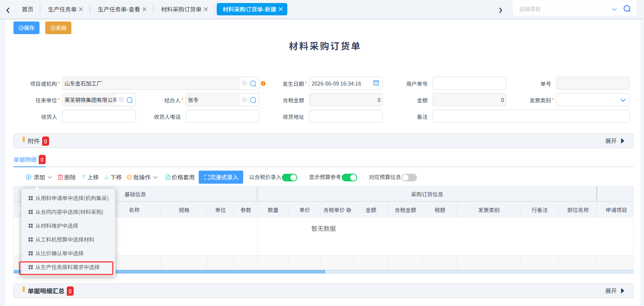The image size is (644, 306).
Task: Choose 从工料机预算中选择材料 option
Action: click(x=68, y=240)
